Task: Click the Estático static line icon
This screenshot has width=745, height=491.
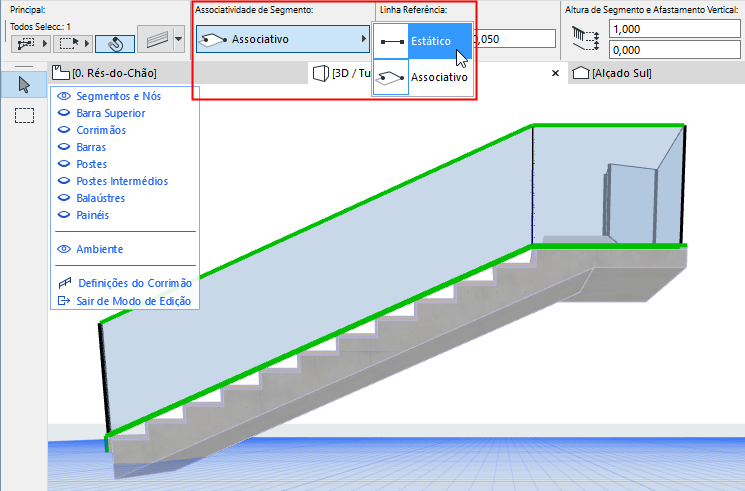Action: 391,42
